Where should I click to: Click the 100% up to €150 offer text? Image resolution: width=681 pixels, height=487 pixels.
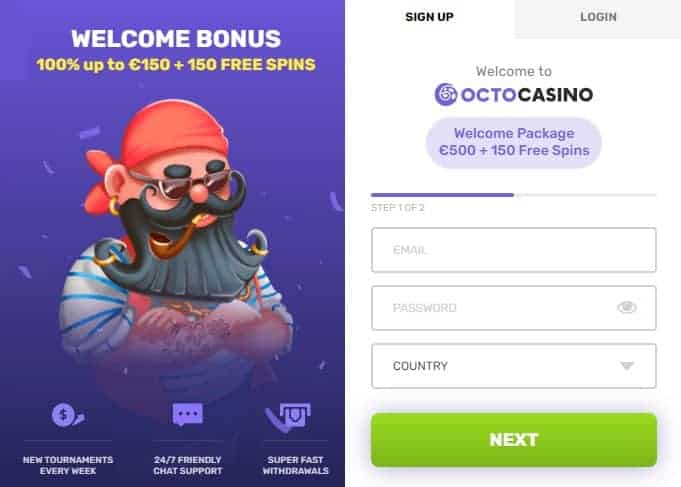coord(176,65)
